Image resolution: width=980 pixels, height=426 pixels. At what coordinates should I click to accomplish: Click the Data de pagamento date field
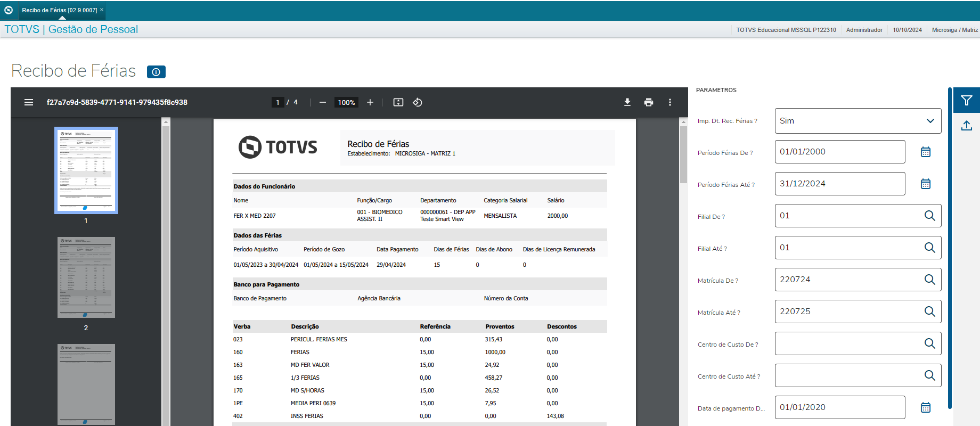coord(840,407)
